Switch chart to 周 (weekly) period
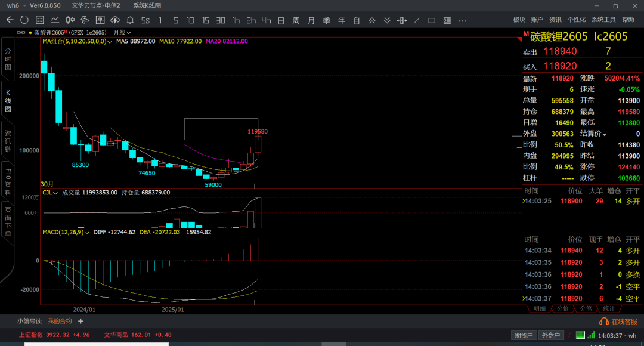The height and width of the screenshot is (346, 644). (x=296, y=20)
